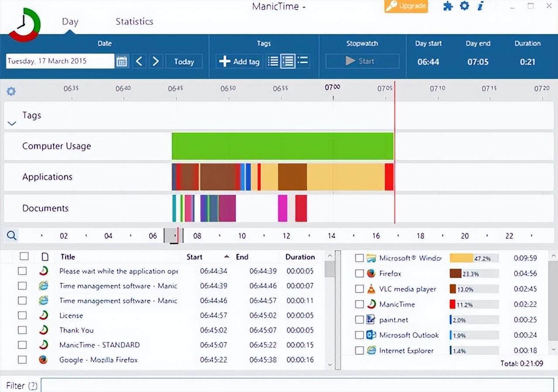Switch to the Day tab

[x=70, y=21]
